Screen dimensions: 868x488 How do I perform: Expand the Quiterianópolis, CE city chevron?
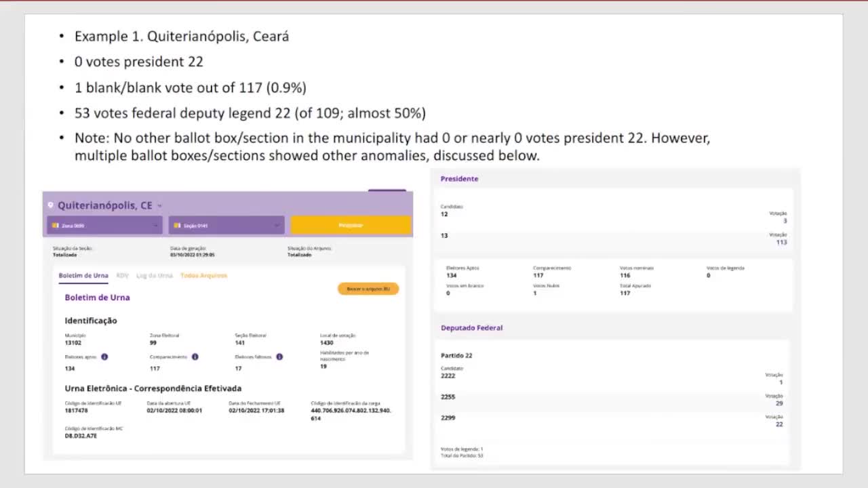[x=160, y=206]
